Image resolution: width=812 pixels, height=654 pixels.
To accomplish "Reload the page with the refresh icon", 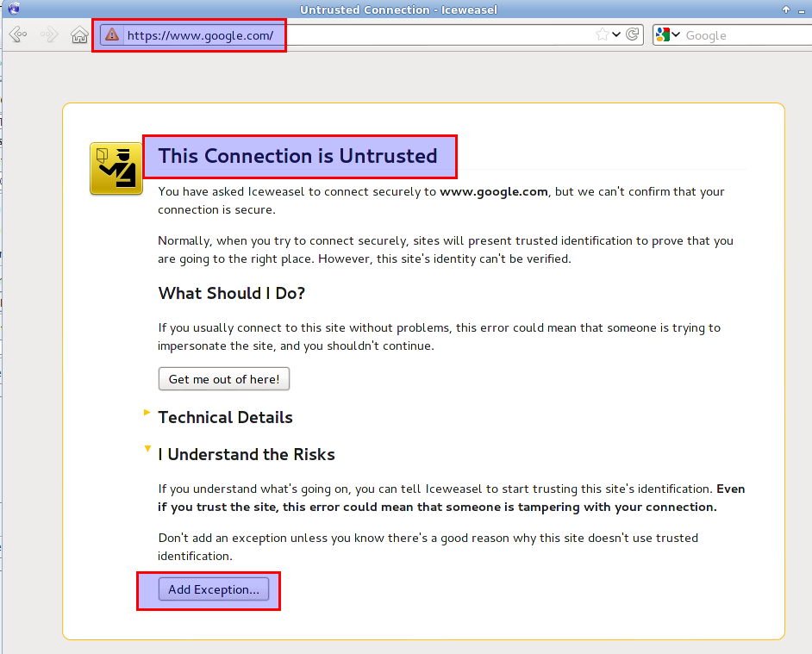I will 633,34.
